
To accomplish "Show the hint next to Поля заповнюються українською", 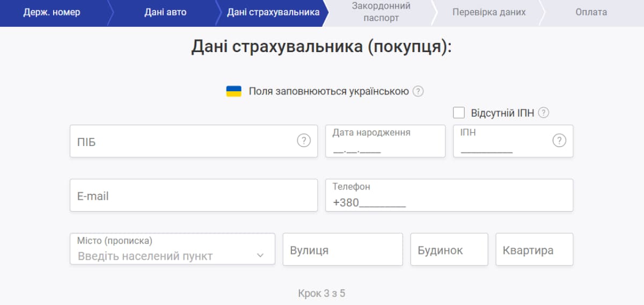I will pos(418,91).
